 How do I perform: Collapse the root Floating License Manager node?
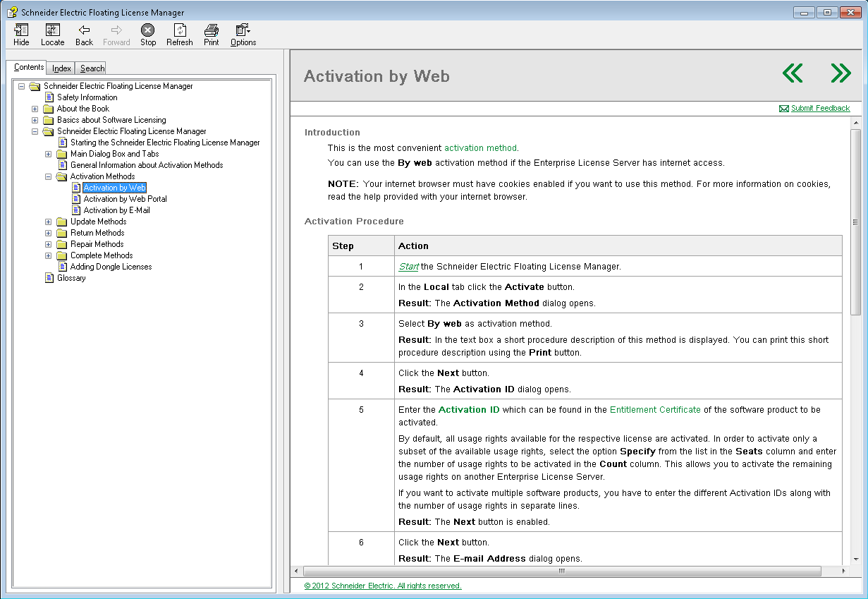coord(22,86)
